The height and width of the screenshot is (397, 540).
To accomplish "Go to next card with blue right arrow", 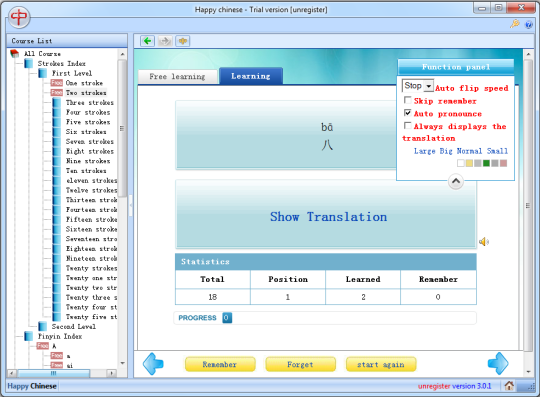I will pos(498,364).
